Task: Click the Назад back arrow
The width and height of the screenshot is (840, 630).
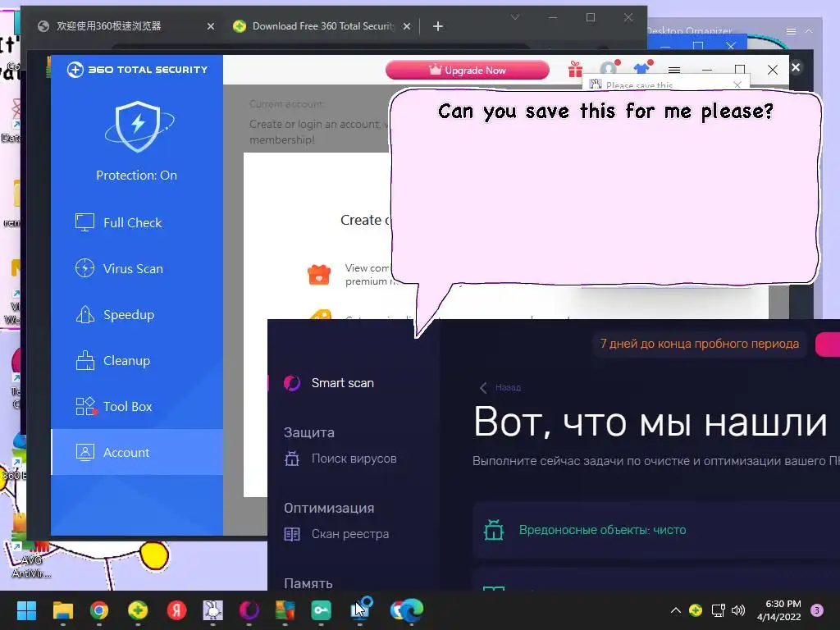Action: pos(483,387)
